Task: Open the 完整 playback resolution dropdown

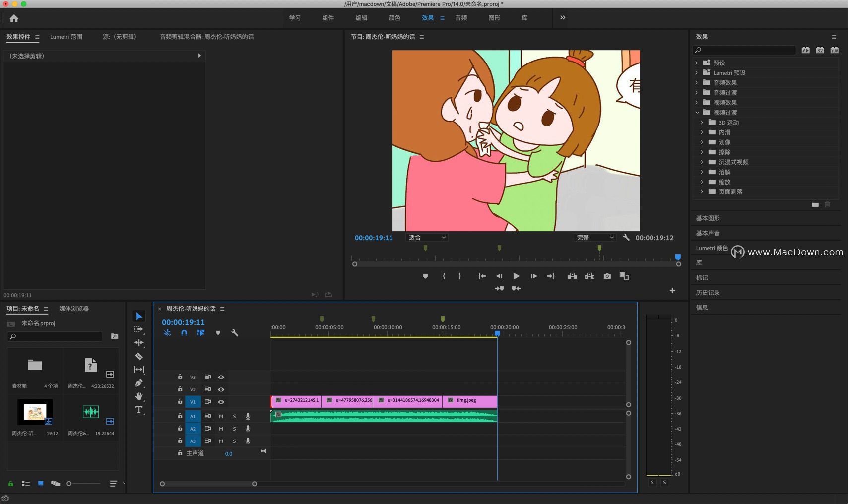Action: pyautogui.click(x=595, y=238)
